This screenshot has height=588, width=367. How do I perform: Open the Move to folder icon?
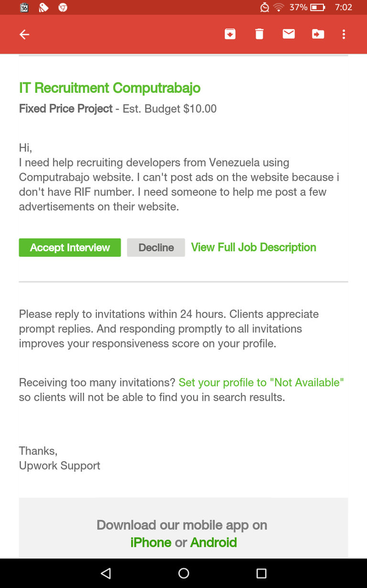point(318,34)
